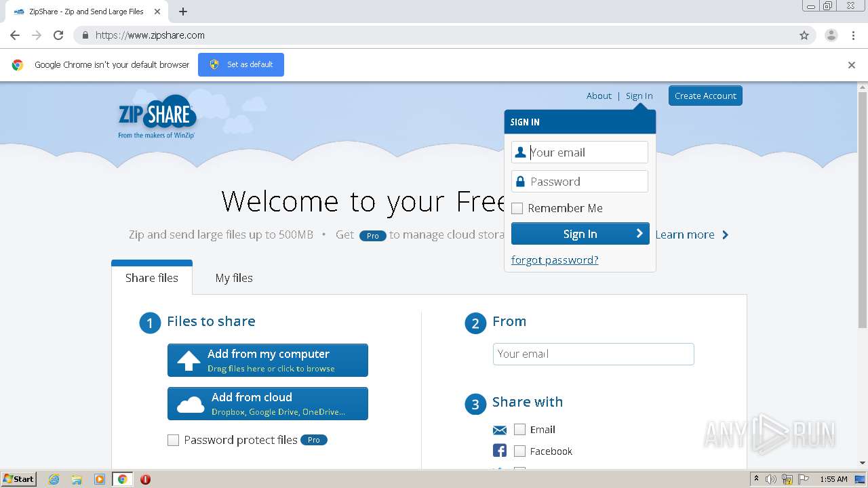Screen dimensions: 868x488
Task: Click the user icon in sign-in email field
Action: click(x=521, y=152)
